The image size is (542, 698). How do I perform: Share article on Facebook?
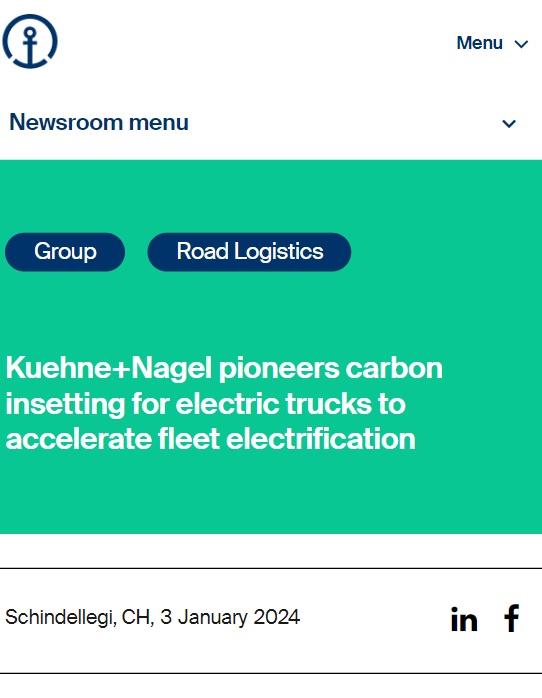512,618
